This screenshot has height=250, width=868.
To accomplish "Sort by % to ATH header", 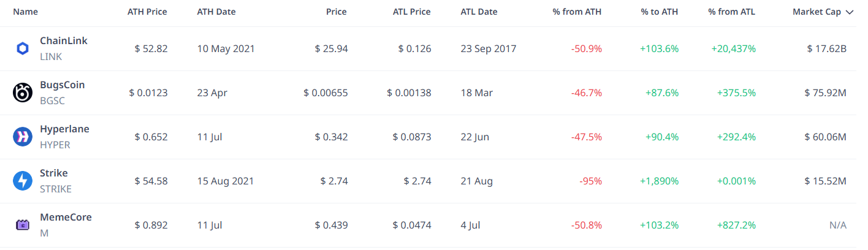I will pos(659,12).
